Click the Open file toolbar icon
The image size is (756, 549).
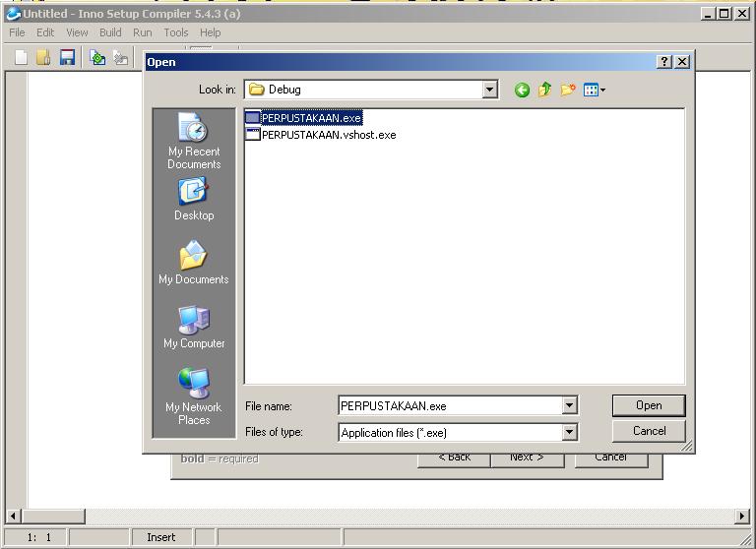click(43, 58)
